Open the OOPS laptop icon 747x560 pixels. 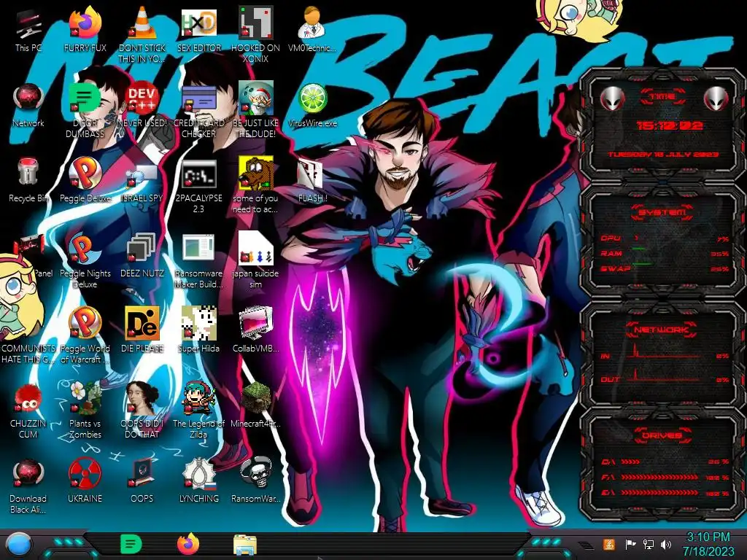click(142, 480)
